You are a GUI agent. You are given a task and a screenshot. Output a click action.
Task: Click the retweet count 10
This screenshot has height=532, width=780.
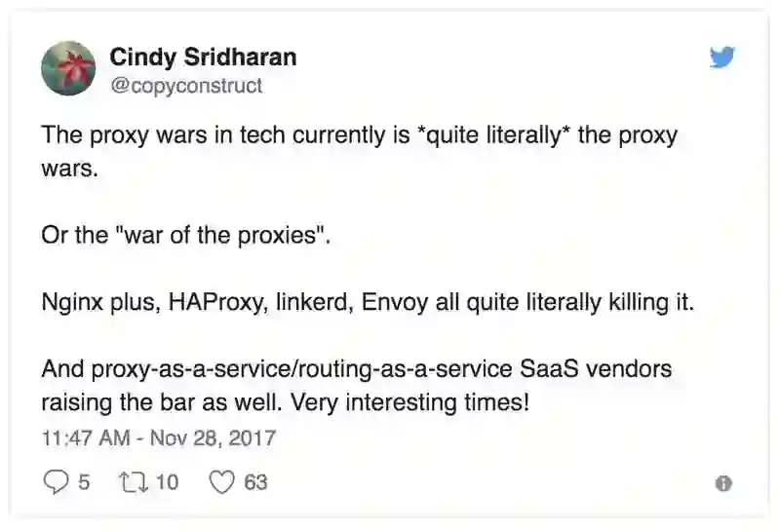167,481
